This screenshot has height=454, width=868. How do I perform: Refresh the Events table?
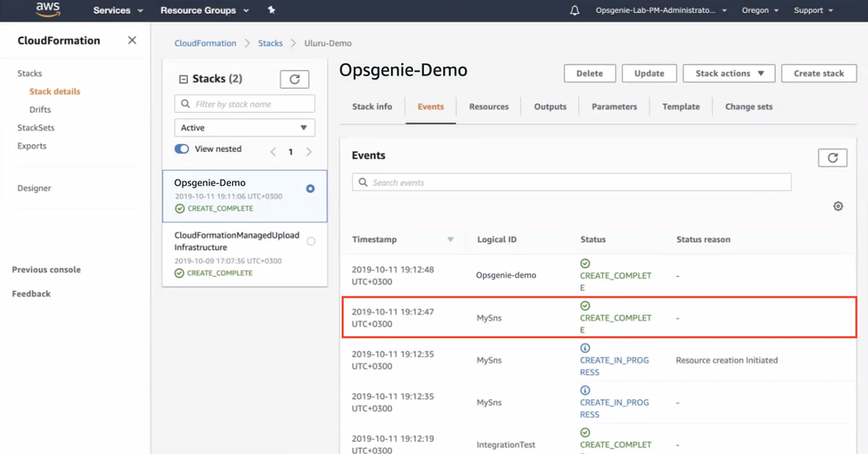tap(832, 157)
